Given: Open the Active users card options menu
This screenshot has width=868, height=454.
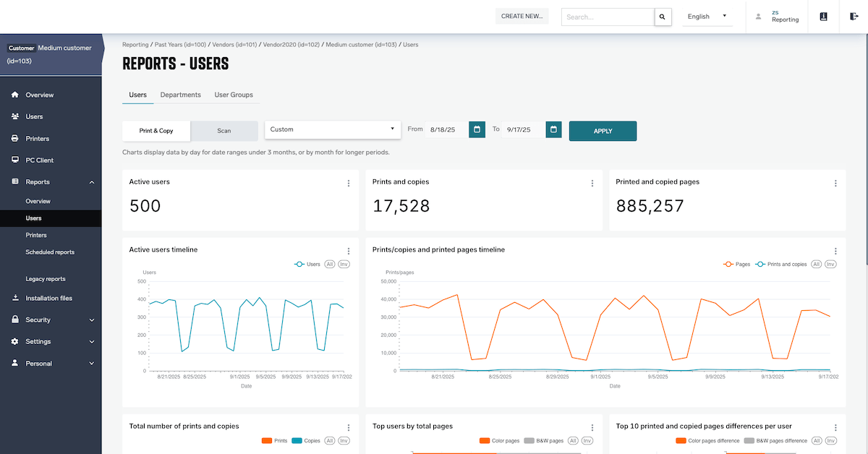Looking at the screenshot, I should (x=349, y=183).
